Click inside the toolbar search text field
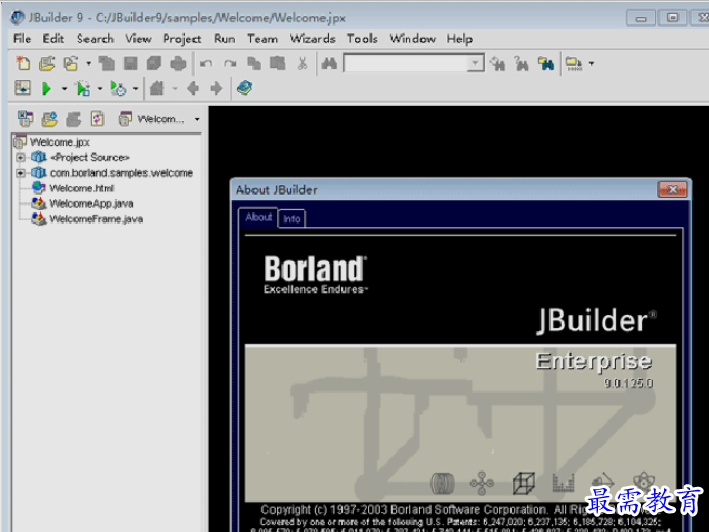 point(406,63)
